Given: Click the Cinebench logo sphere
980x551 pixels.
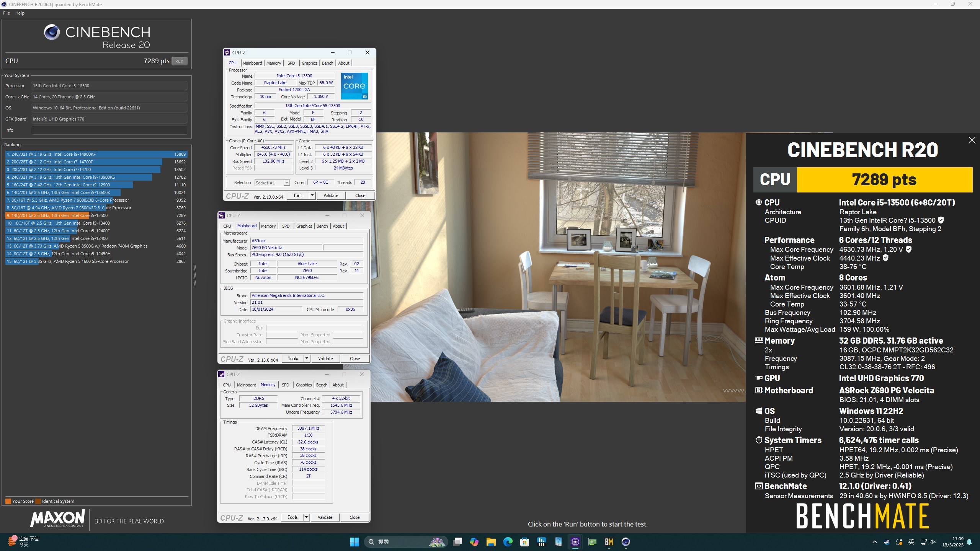Looking at the screenshot, I should [x=52, y=32].
